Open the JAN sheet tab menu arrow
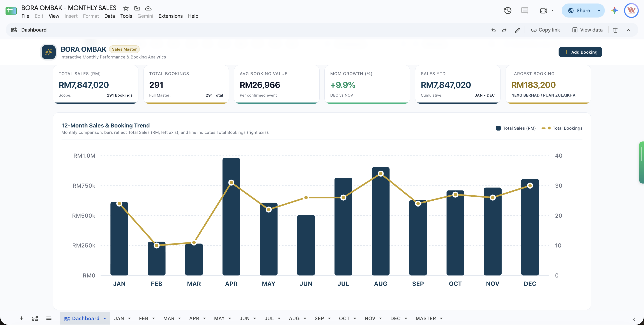 (x=129, y=318)
